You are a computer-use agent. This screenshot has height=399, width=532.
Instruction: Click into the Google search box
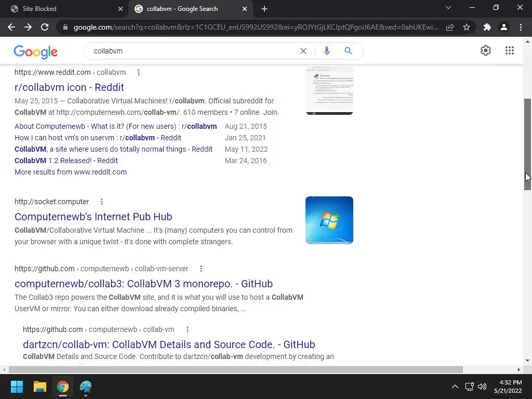193,51
